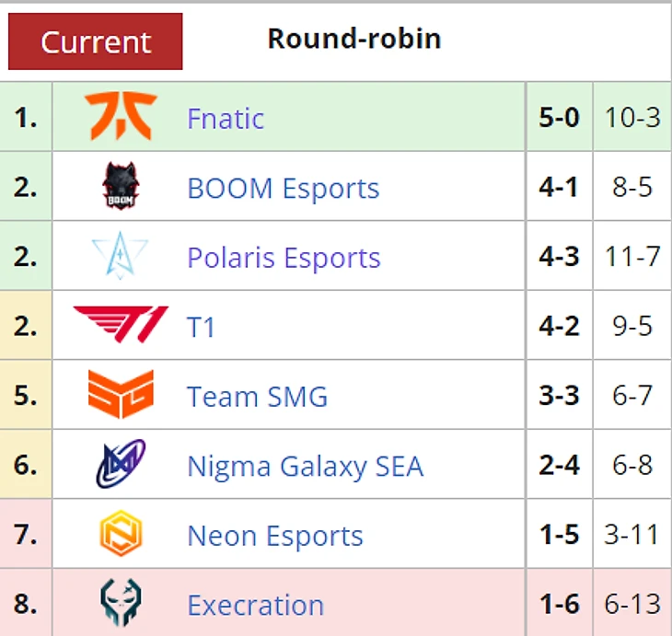Click the Round-robin header title
Image resolution: width=672 pixels, height=636 pixels.
coord(354,39)
